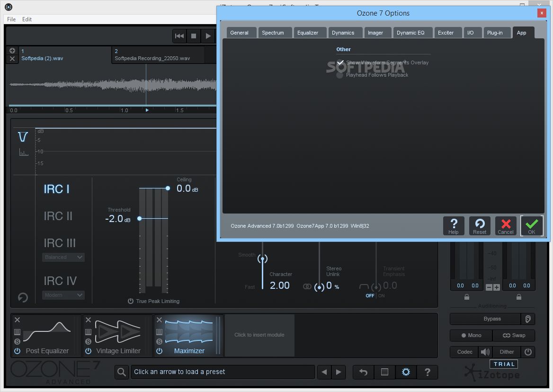Screen dimensions: 553x392
Task: Remove track with the X icon below plus
Action: [12, 59]
